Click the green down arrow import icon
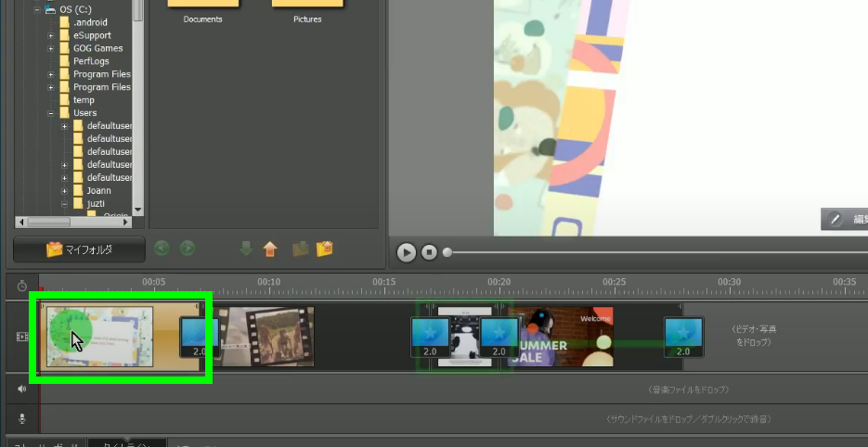This screenshot has width=868, height=447. pyautogui.click(x=246, y=249)
